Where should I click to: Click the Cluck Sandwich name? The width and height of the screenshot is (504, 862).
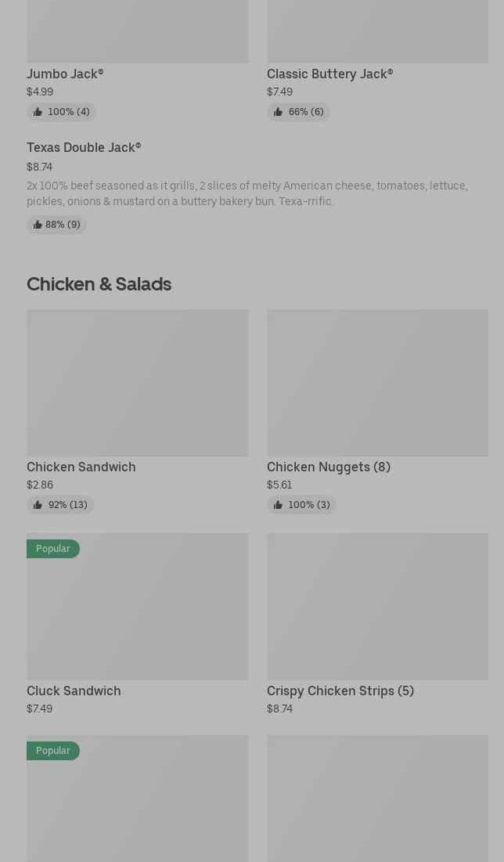click(74, 691)
